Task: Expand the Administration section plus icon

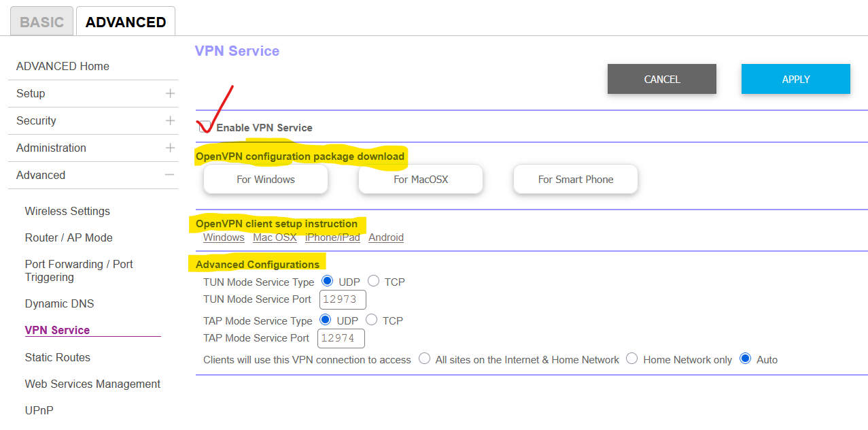Action: (x=170, y=148)
